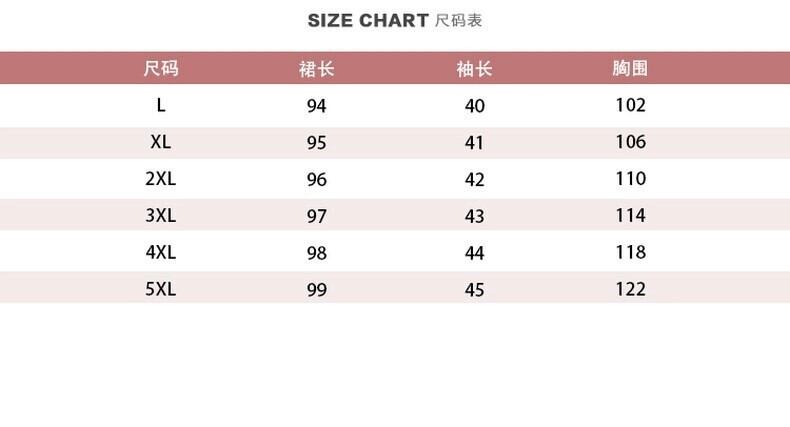This screenshot has height=427, width=790.
Task: Click the 袖长 column header
Action: pos(474,69)
